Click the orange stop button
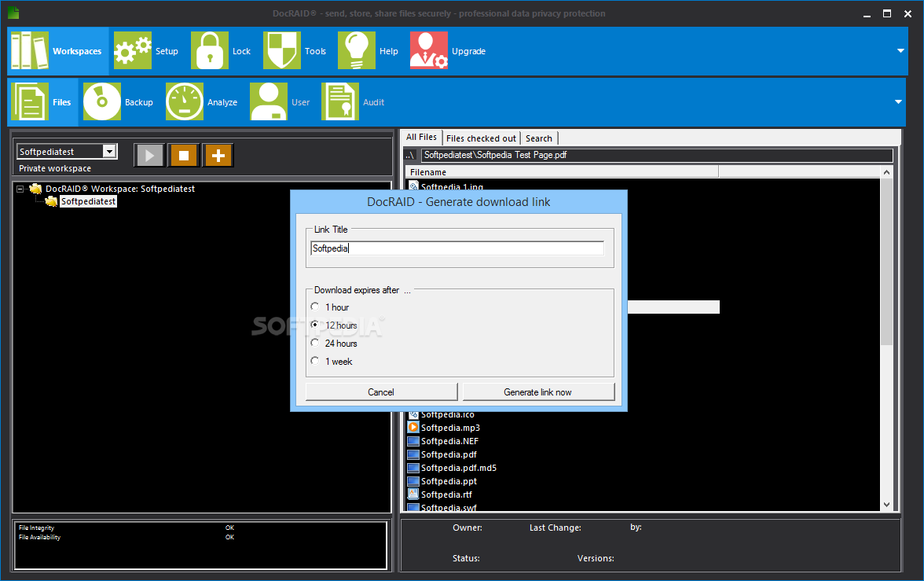This screenshot has height=581, width=924. click(184, 156)
